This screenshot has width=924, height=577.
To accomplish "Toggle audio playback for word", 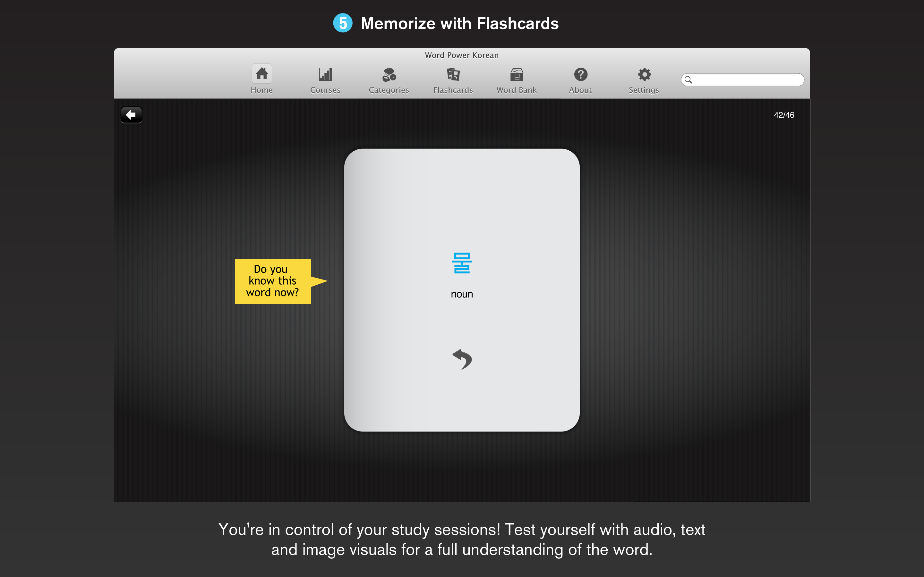I will [x=462, y=263].
